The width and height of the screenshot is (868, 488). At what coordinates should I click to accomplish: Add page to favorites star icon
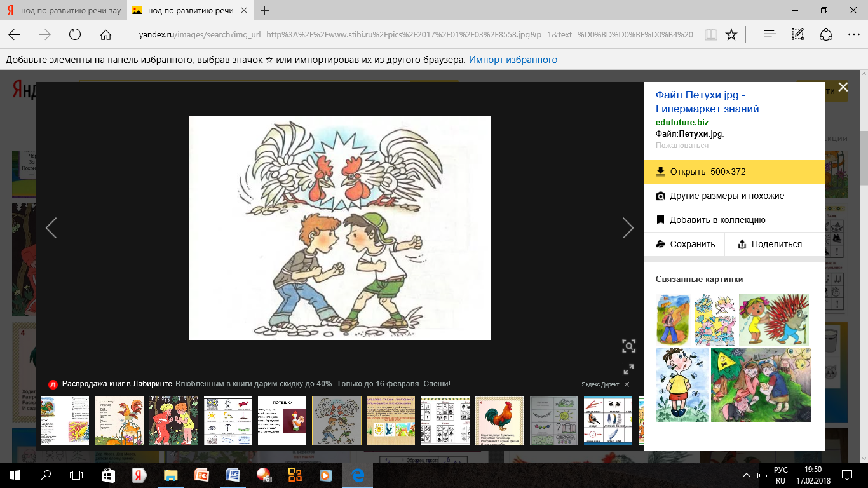tap(731, 34)
